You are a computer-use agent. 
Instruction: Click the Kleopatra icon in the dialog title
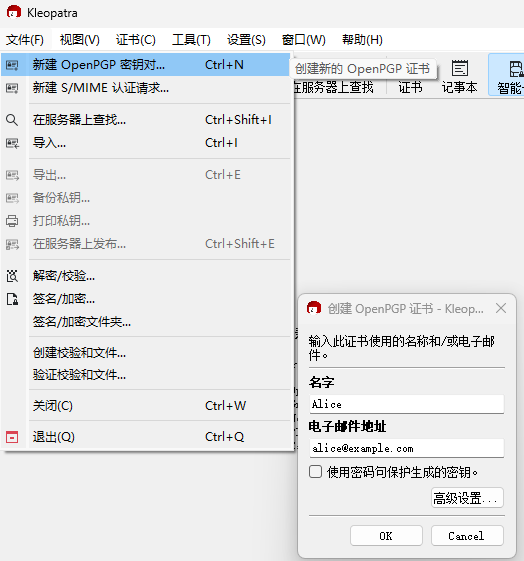pos(314,308)
